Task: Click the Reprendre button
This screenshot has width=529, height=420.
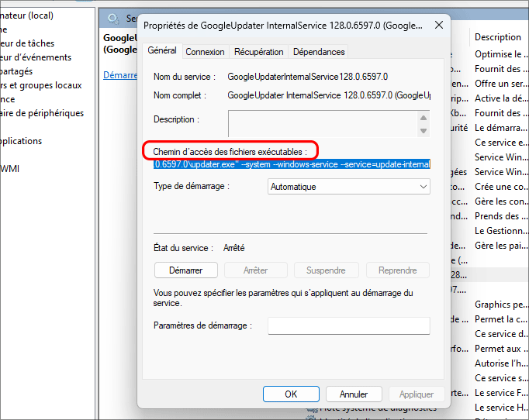Action: coord(397,270)
